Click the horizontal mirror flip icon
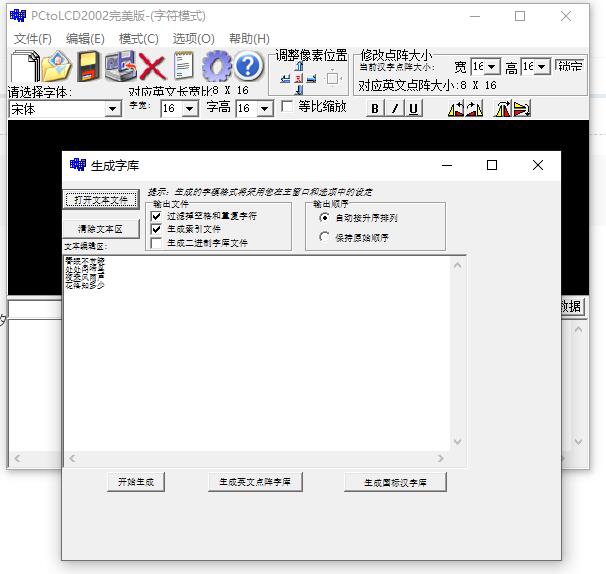The height and width of the screenshot is (574, 606). (502, 109)
